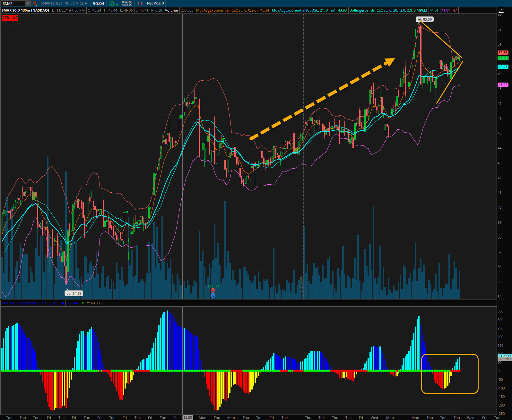This screenshot has height=420, width=512.
Task: Click the 50.03 green price axis label
Action: (x=503, y=58)
